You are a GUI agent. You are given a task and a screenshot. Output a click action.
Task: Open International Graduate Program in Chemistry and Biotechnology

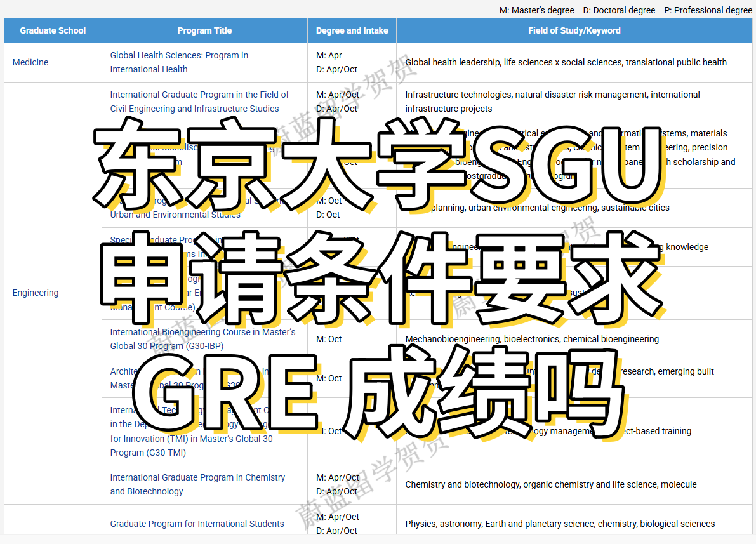point(197,484)
